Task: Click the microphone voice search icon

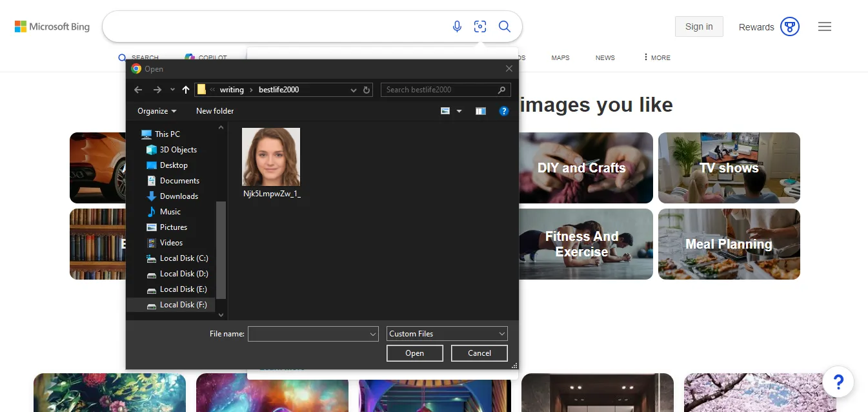Action: point(457,26)
